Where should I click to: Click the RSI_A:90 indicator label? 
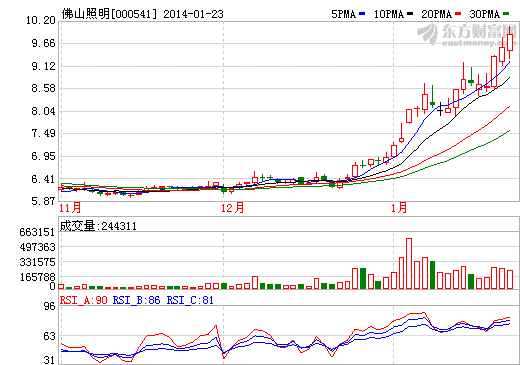click(83, 300)
